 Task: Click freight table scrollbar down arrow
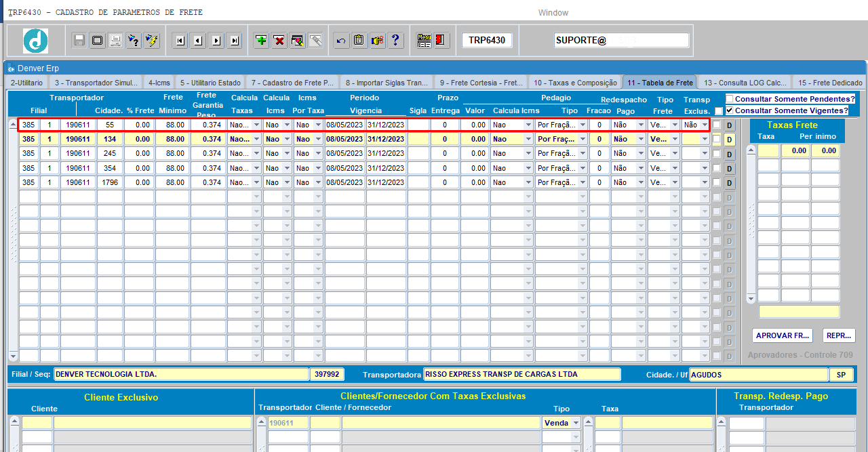point(13,356)
